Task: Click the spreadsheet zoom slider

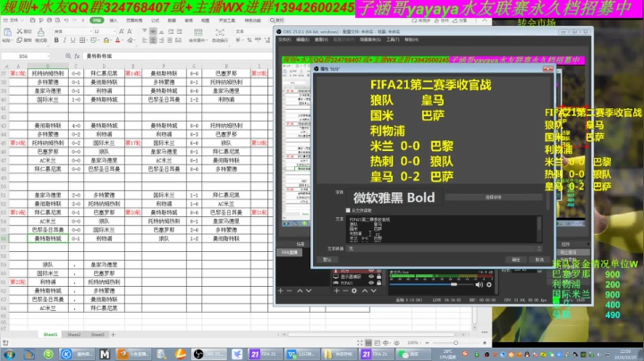Action: click(456, 342)
